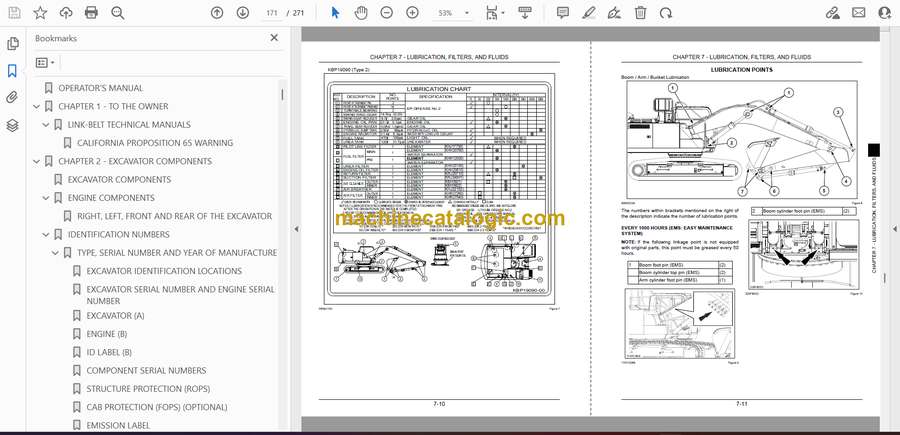Open CAB PROTECTION (FOPS) (OPTIONAL) bookmark
Image resolution: width=900 pixels, height=435 pixels.
coord(157,407)
